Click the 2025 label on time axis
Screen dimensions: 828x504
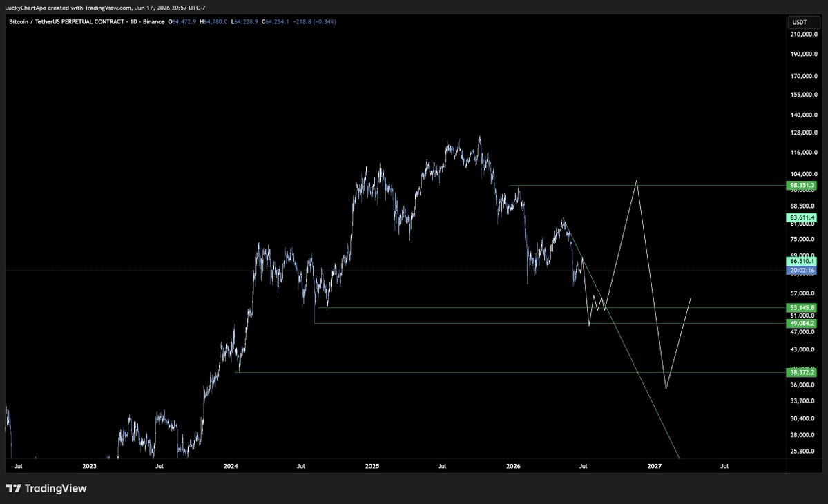[x=372, y=466]
